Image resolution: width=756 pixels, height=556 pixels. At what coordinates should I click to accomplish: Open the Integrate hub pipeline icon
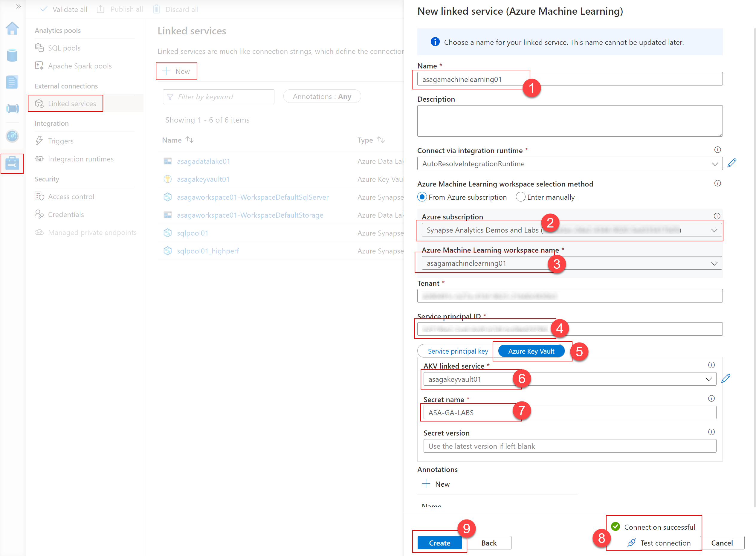(12, 109)
